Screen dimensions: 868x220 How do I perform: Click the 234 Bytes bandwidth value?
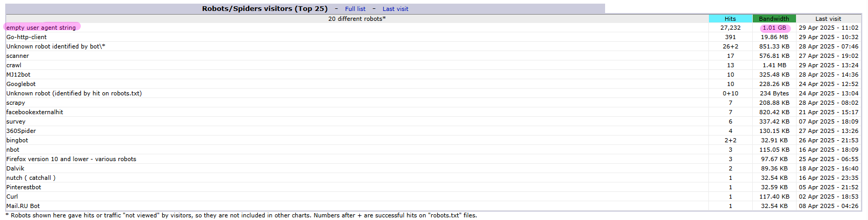coord(774,93)
